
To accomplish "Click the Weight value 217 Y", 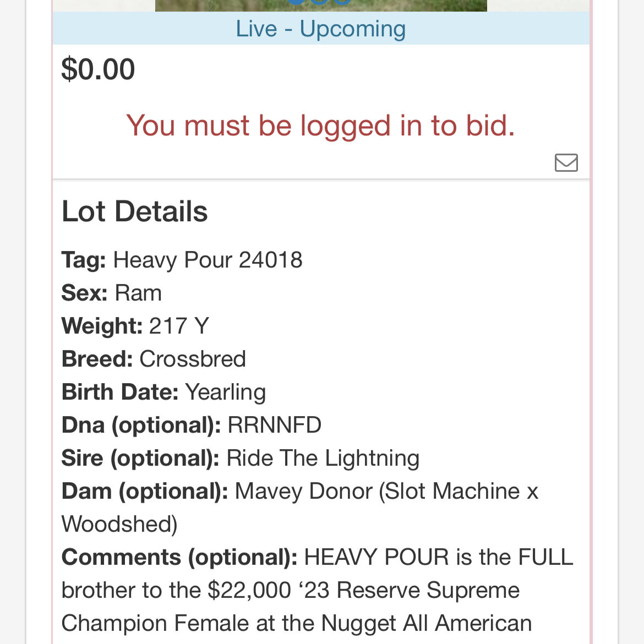I will pyautogui.click(x=179, y=326).
